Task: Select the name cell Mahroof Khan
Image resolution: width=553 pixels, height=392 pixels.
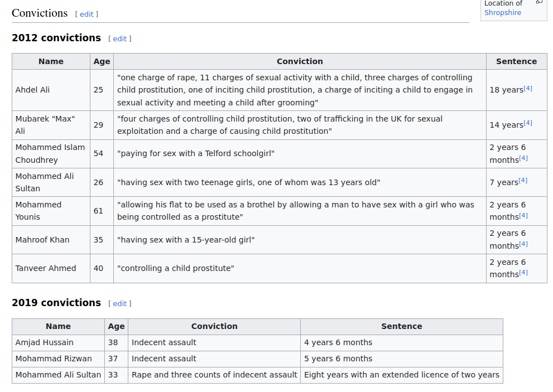Action: pos(51,240)
